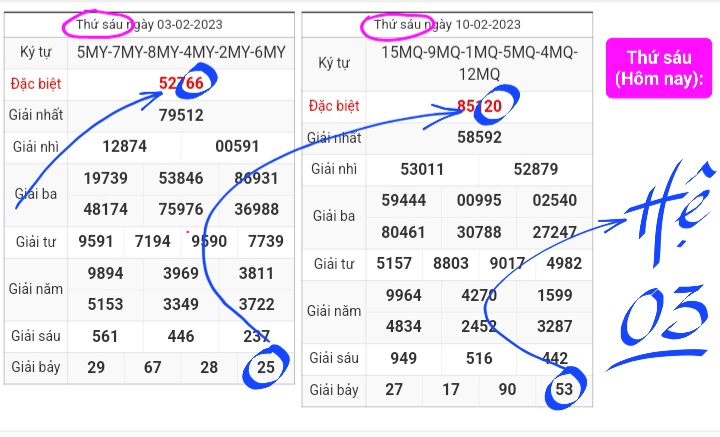
Task: Click seventh prize number 90
Action: pyautogui.click(x=508, y=389)
